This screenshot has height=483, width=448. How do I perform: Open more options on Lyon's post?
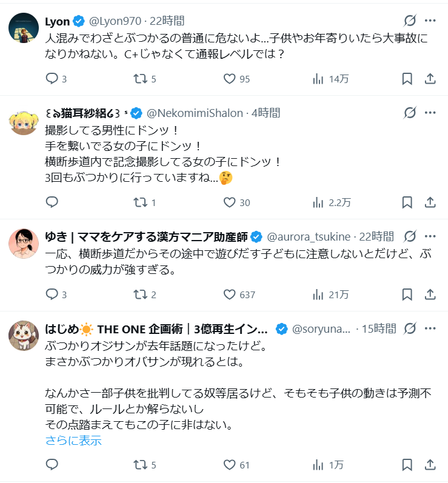click(430, 21)
